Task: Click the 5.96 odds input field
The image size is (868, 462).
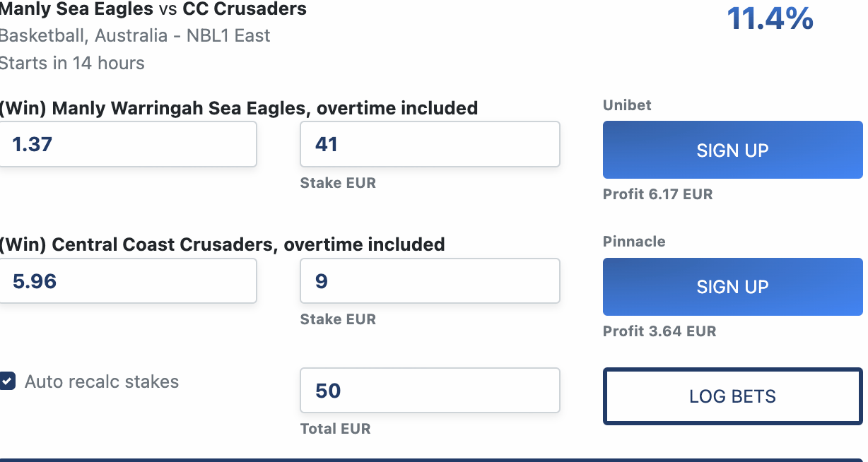Action: (x=127, y=281)
